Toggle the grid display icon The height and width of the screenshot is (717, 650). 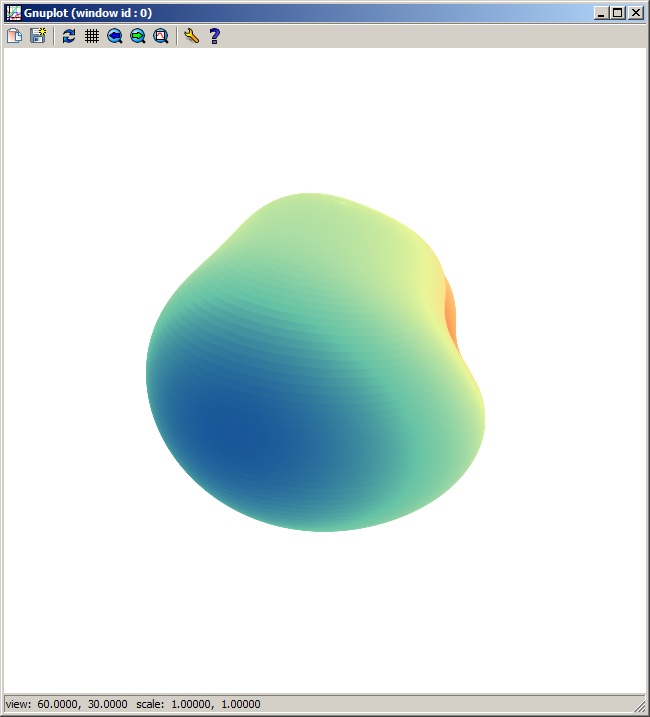[92, 36]
